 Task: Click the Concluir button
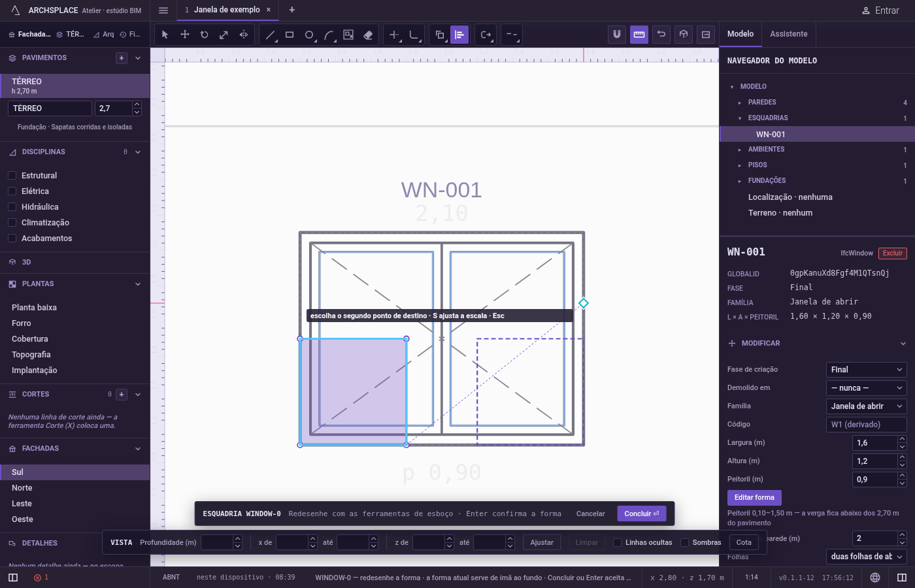tap(642, 514)
